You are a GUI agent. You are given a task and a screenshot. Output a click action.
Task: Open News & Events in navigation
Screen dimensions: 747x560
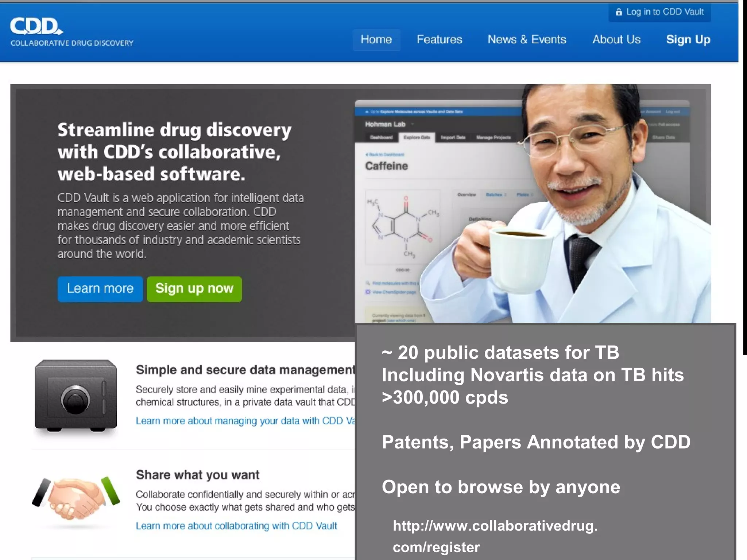(527, 39)
